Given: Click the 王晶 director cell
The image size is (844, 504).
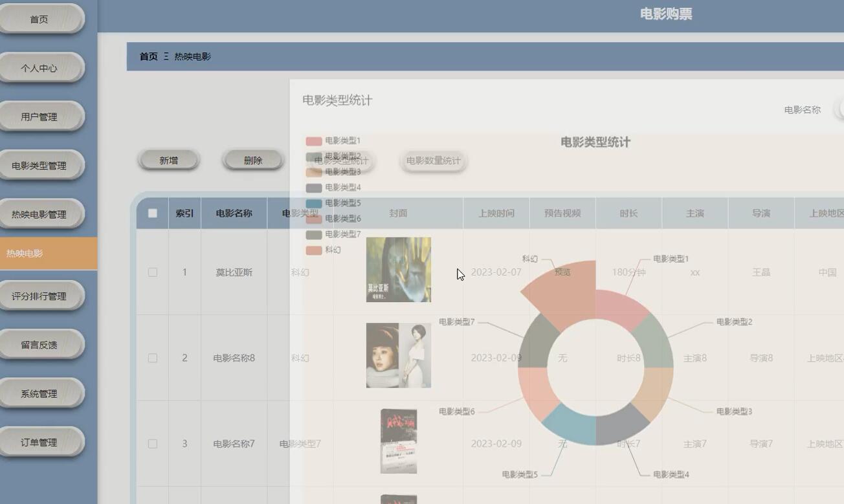Looking at the screenshot, I should tap(761, 272).
